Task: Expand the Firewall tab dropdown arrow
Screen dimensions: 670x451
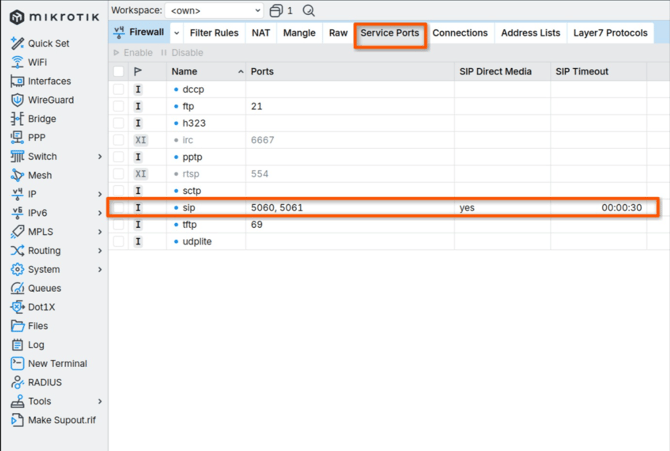Action: coord(177,33)
